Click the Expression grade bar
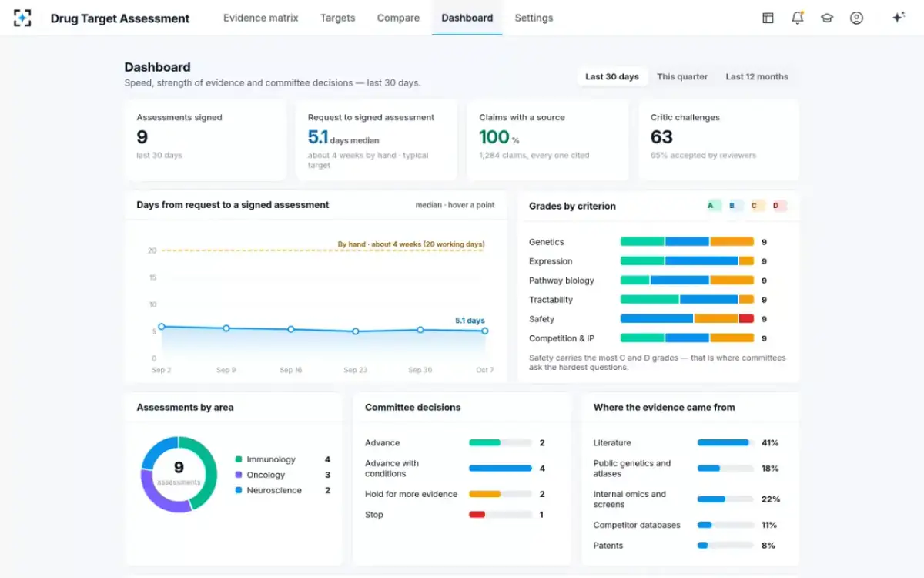924x578 pixels. (687, 261)
